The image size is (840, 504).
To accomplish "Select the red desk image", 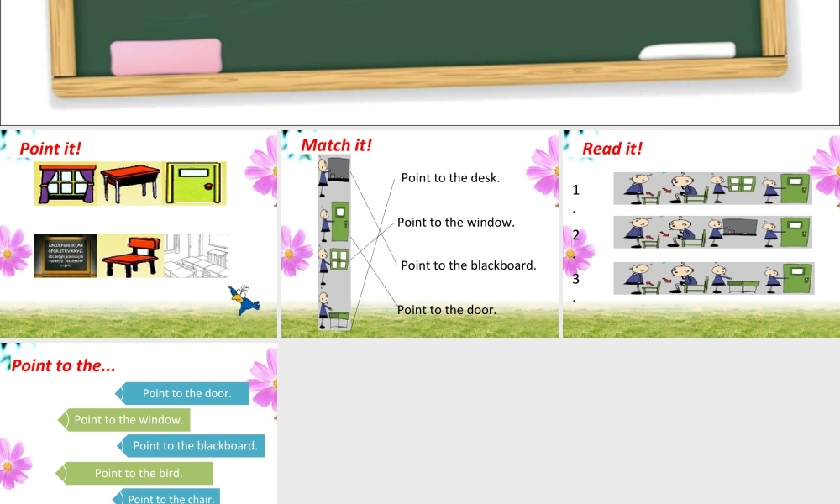I will tap(129, 182).
